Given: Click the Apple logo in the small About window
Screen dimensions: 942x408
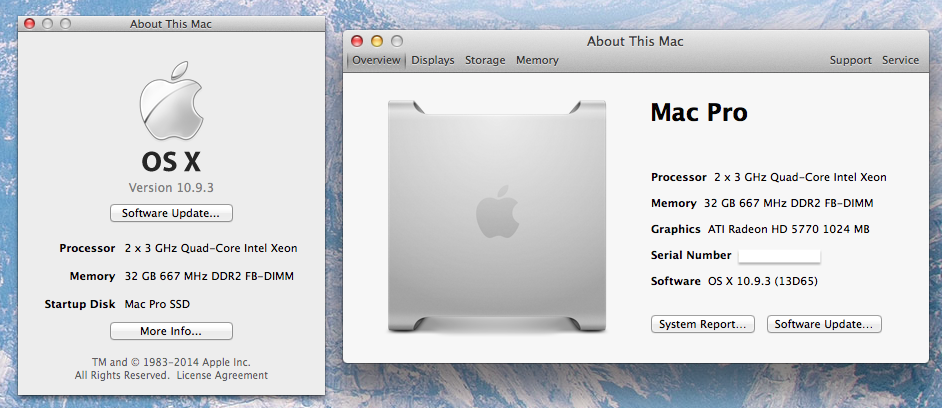Looking at the screenshot, I should pyautogui.click(x=171, y=101).
